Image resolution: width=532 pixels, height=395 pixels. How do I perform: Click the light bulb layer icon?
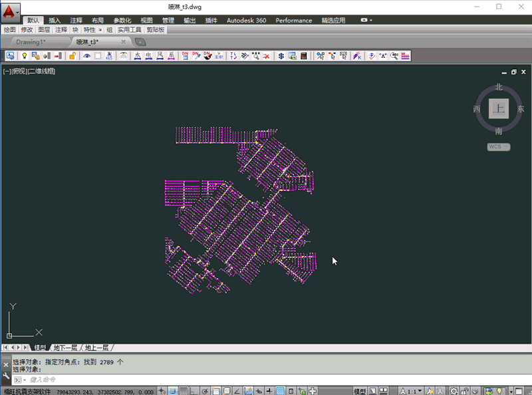tap(25, 57)
